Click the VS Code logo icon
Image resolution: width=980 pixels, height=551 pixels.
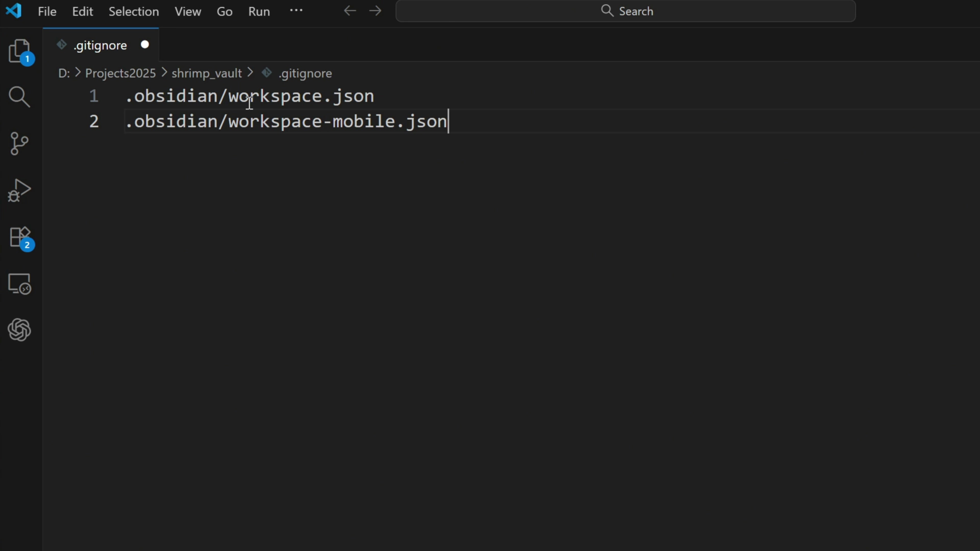tap(14, 11)
